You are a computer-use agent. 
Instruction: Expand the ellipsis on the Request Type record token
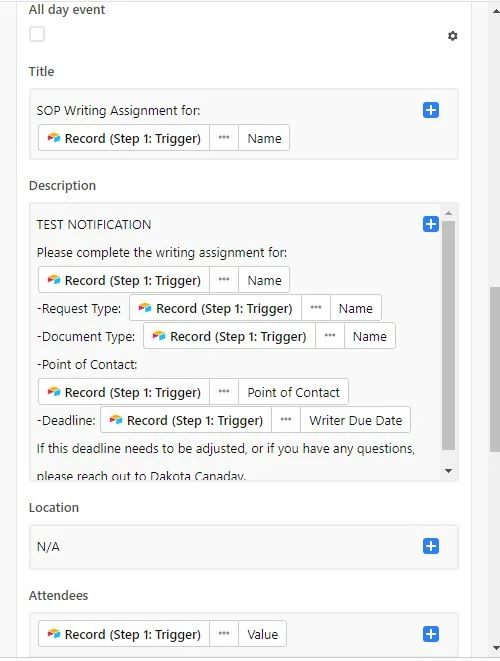click(316, 308)
